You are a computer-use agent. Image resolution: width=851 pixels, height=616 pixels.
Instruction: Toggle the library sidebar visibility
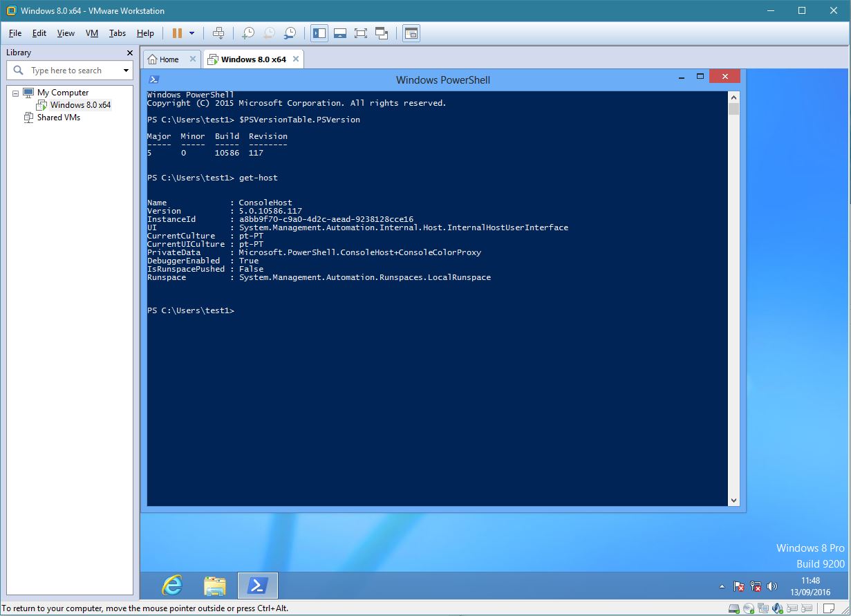[319, 33]
